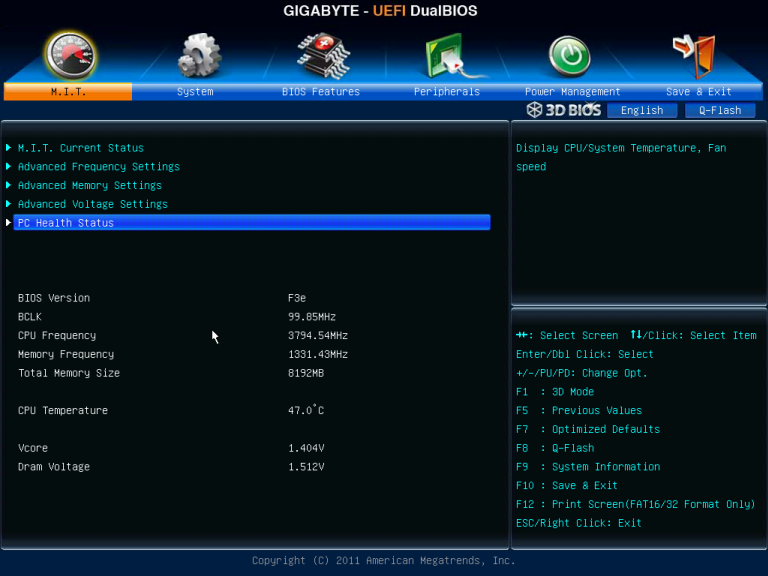This screenshot has height=576, width=768.
Task: Click the Total Memory Size label
Action: 69,373
